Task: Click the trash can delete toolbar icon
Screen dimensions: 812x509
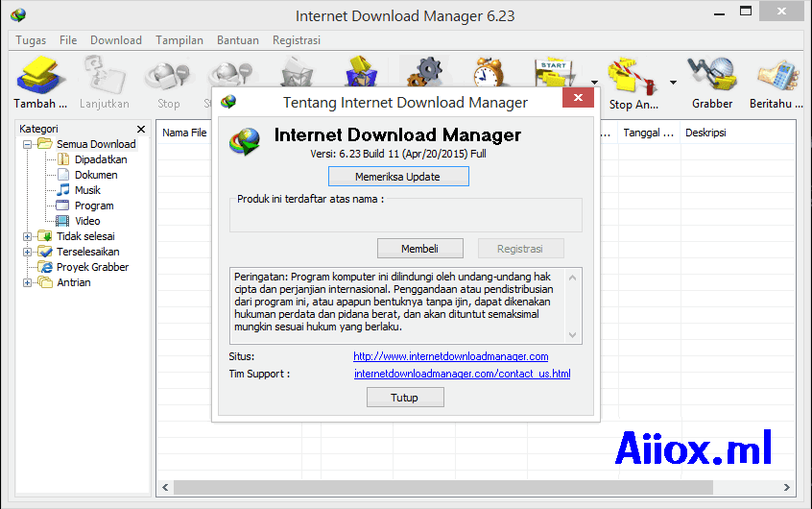Action: pyautogui.click(x=297, y=71)
